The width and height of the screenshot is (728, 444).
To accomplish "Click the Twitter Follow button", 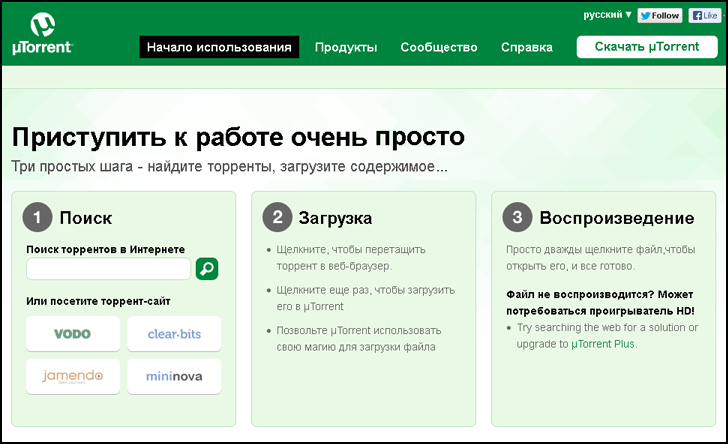I will [x=660, y=15].
